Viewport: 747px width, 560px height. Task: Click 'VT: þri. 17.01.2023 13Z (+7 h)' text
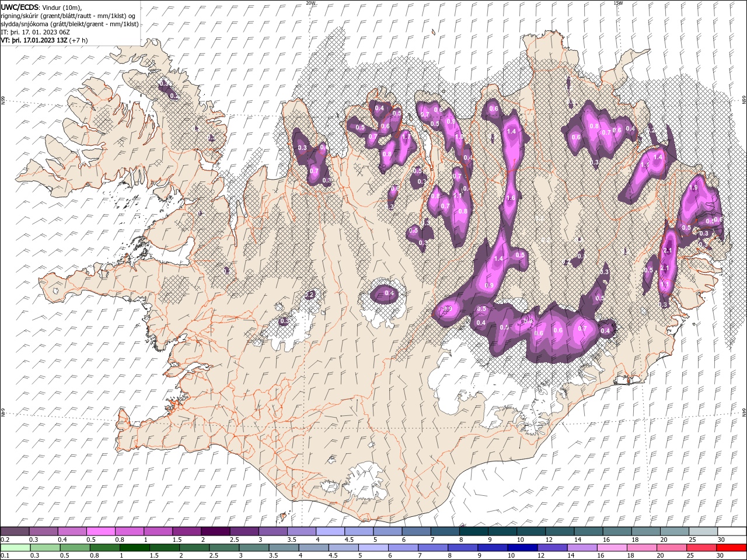click(x=44, y=40)
